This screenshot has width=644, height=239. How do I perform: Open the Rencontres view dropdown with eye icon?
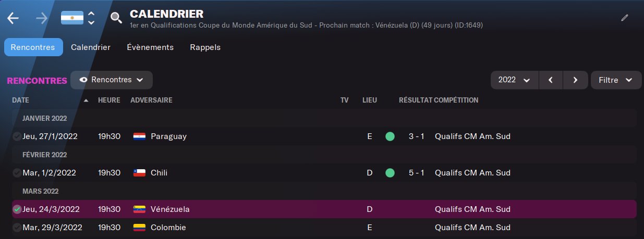[x=112, y=80]
